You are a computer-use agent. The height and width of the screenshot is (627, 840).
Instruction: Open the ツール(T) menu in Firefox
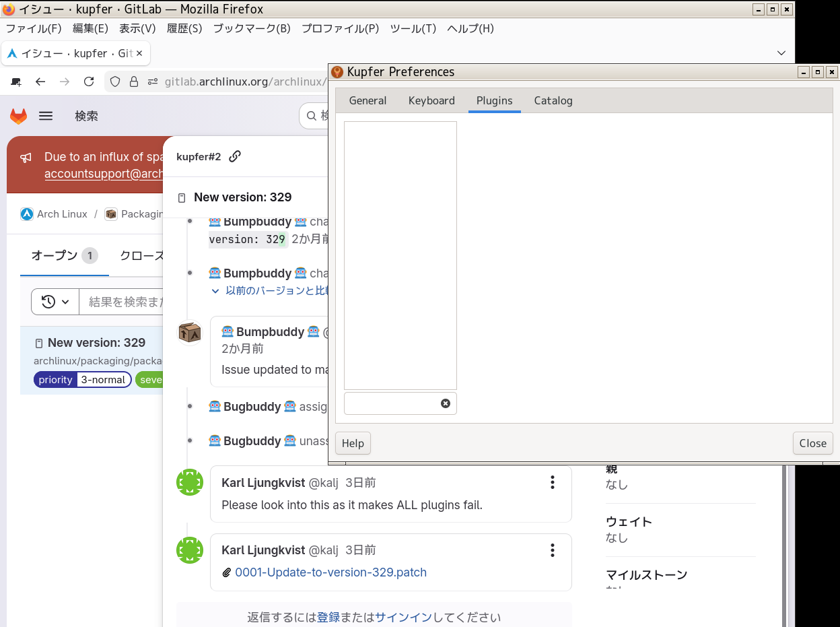pos(413,28)
